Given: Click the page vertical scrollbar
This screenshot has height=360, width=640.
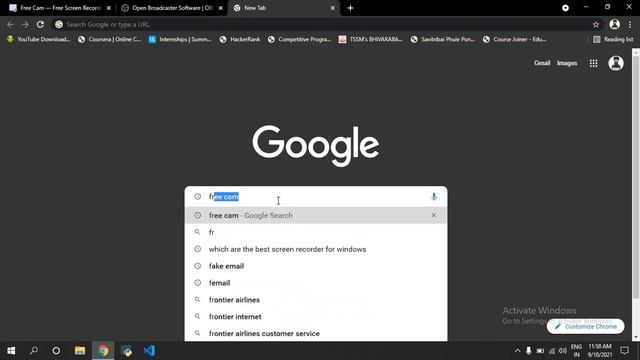Looking at the screenshot, I should click(x=636, y=176).
